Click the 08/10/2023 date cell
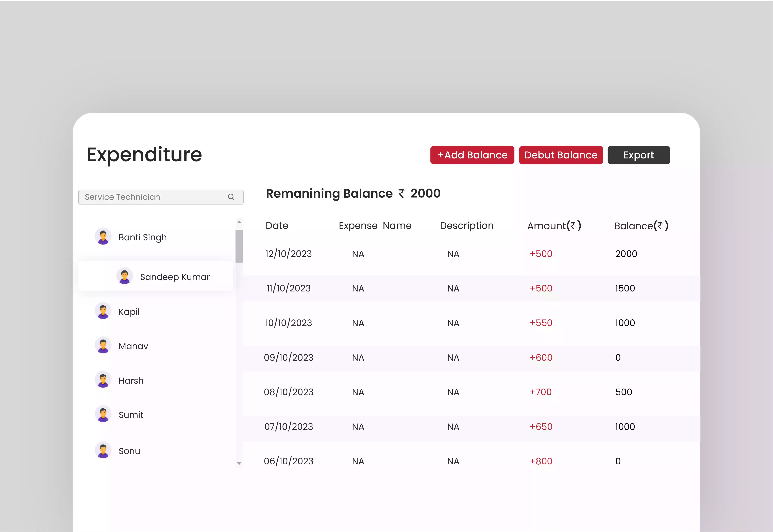This screenshot has height=532, width=773. coord(288,392)
